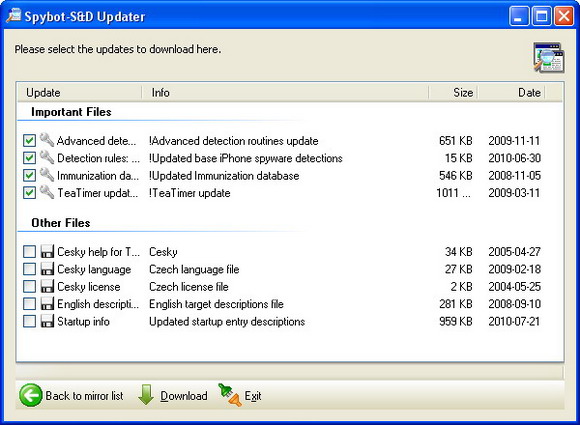Click the floppy disk icon for Startup info
Viewport: 580px width, 425px height.
coord(47,321)
